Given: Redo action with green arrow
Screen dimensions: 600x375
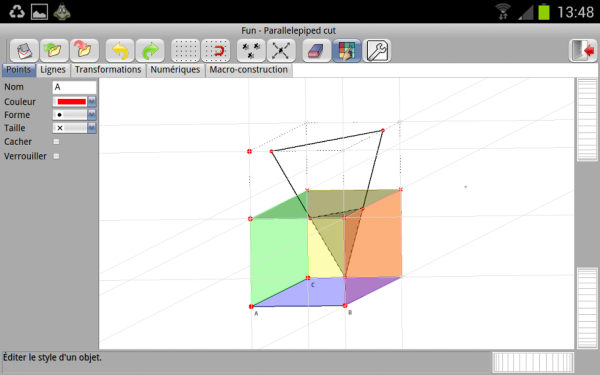Looking at the screenshot, I should click(150, 50).
